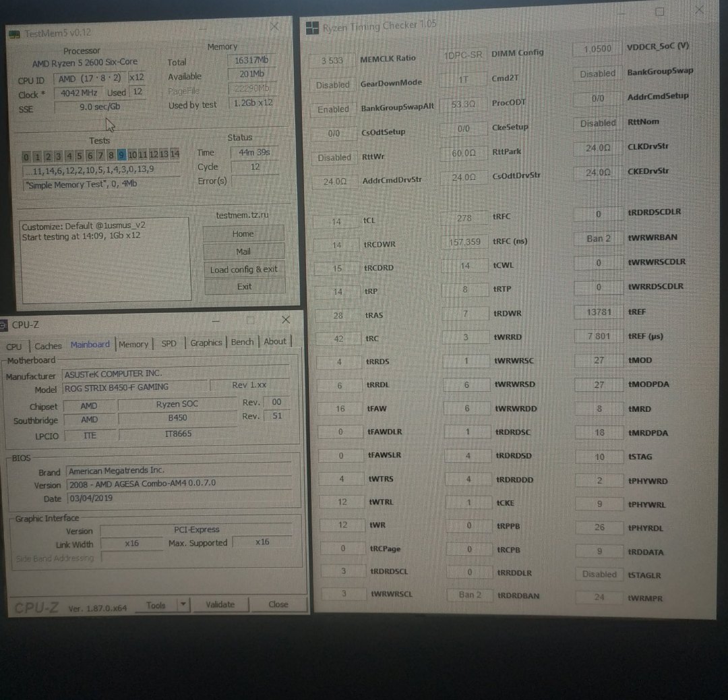This screenshot has height=700, width=728.
Task: Click the tRFC (ns) value 157.359
Action: [x=464, y=241]
